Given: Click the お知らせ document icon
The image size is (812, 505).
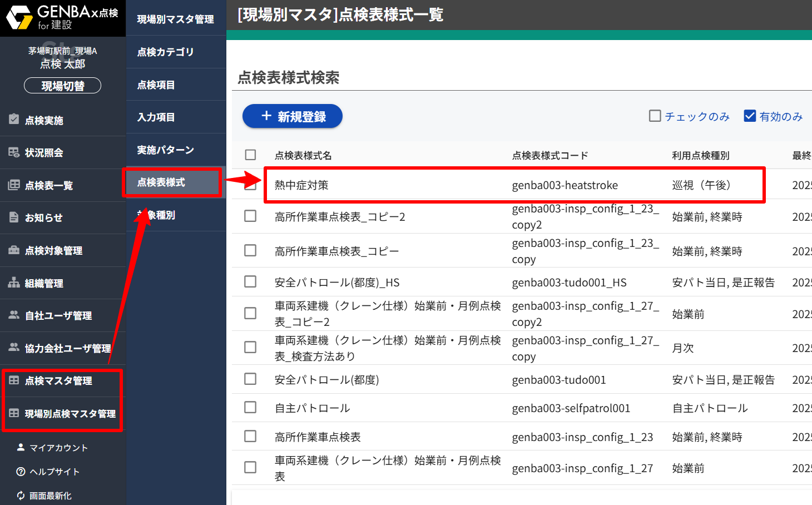Looking at the screenshot, I should point(14,217).
